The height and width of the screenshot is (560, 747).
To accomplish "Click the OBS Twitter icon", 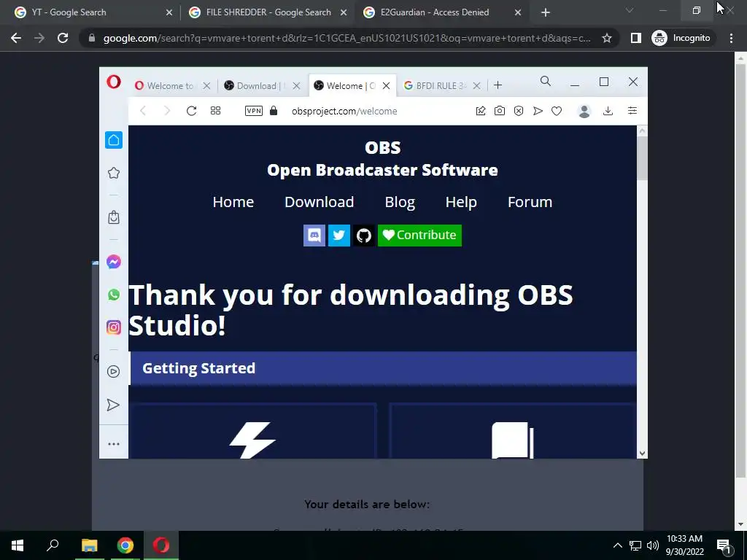I will [x=339, y=236].
